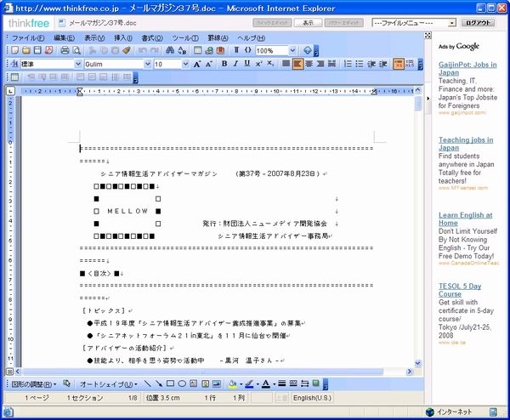Click the font size 10 field

click(167, 64)
